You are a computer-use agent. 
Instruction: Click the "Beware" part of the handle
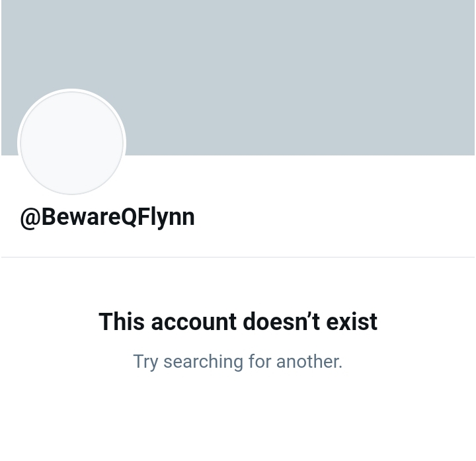coord(81,217)
